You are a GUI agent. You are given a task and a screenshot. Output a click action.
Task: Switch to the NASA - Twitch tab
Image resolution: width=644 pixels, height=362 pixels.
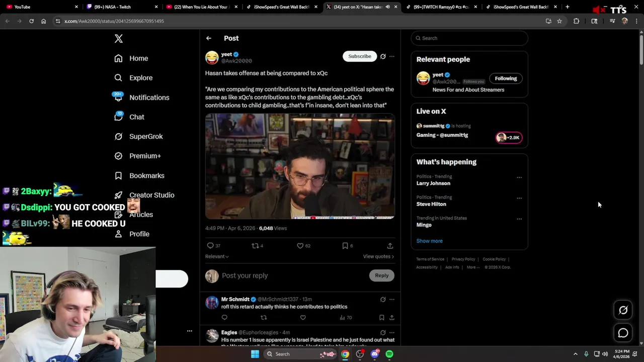coord(121,7)
